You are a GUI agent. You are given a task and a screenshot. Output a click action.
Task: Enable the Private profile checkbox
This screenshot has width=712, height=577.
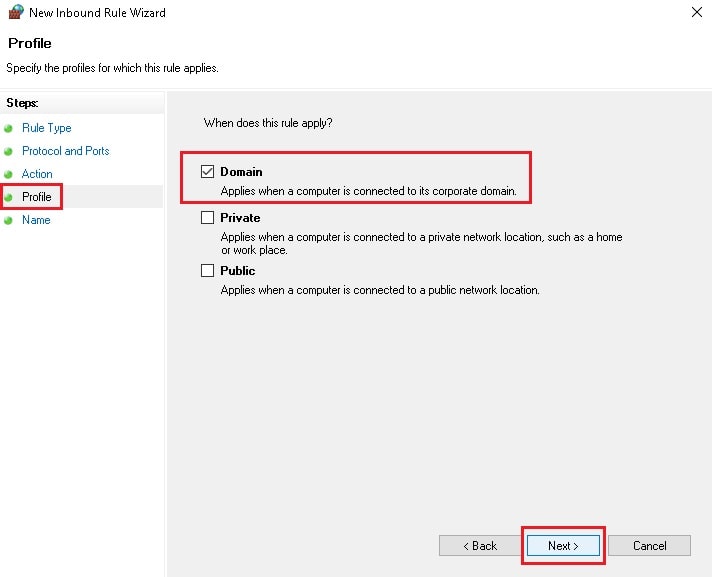coord(208,217)
